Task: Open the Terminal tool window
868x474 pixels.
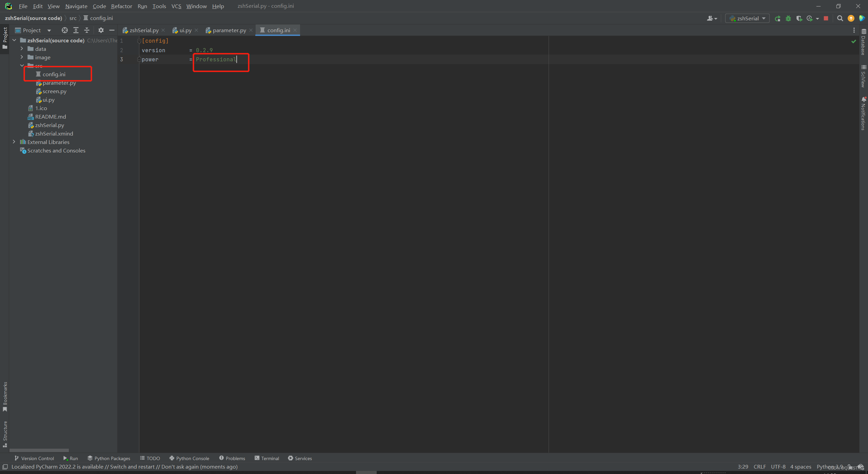Action: 267,458
